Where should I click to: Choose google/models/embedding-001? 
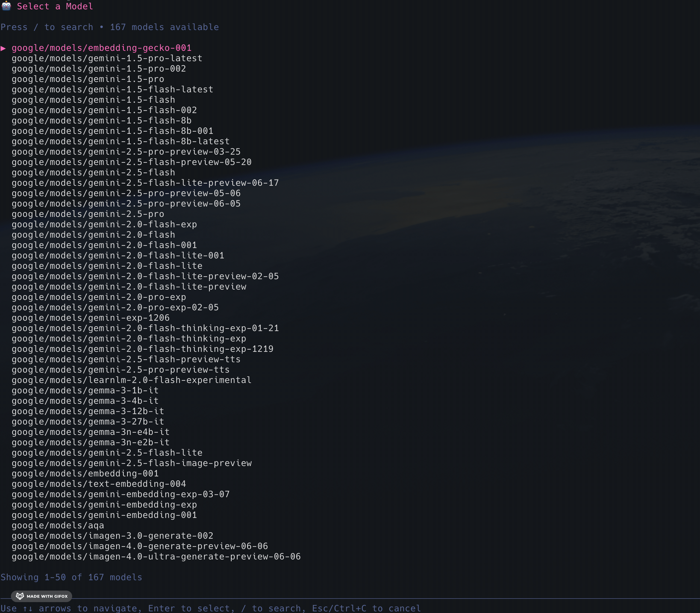pyautogui.click(x=85, y=473)
